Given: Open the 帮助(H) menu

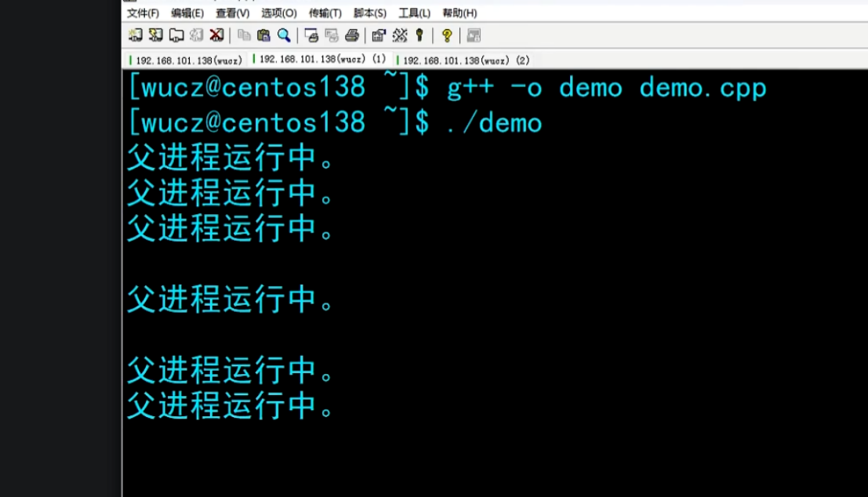Looking at the screenshot, I should [x=459, y=13].
